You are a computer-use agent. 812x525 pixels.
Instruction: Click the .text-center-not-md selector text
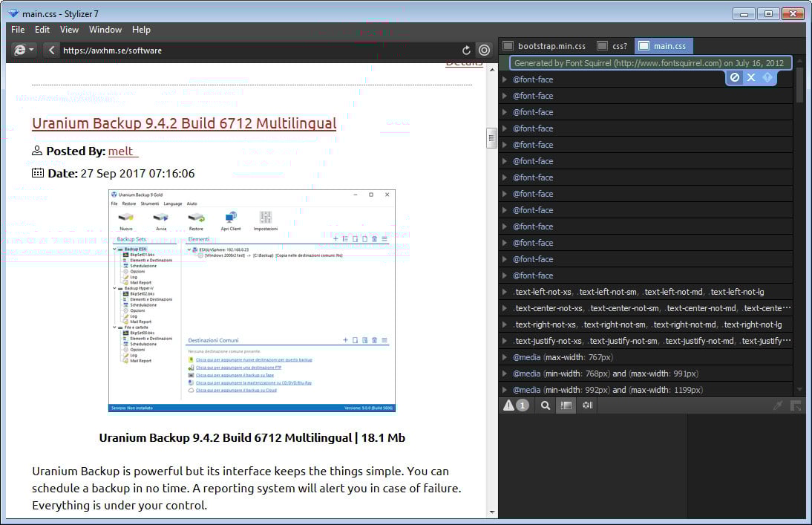tap(701, 308)
